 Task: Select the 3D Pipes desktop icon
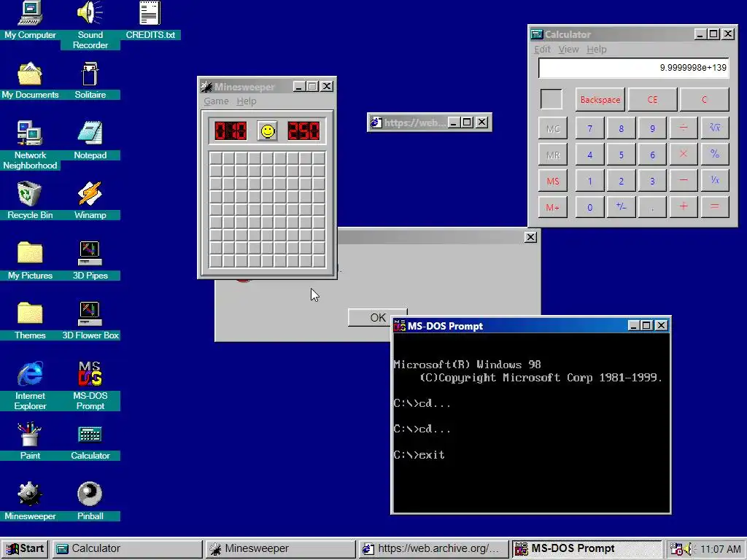[90, 260]
